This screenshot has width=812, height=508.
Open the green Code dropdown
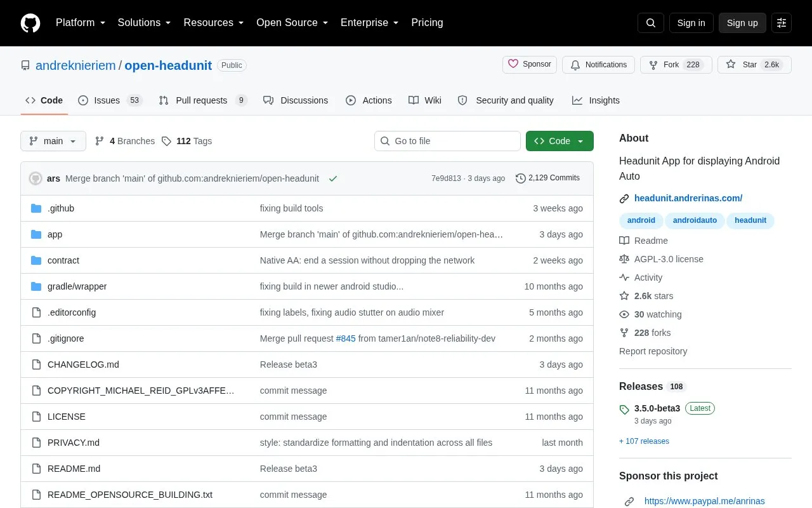click(x=560, y=141)
